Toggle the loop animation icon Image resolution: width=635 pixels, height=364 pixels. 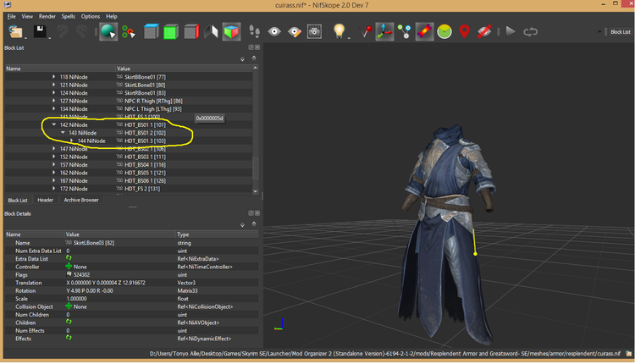(530, 31)
